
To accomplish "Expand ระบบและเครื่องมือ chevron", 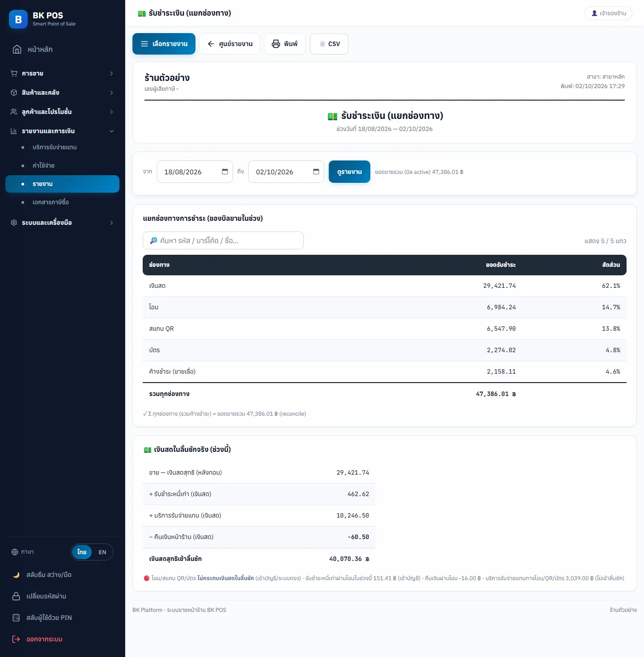I will point(111,223).
